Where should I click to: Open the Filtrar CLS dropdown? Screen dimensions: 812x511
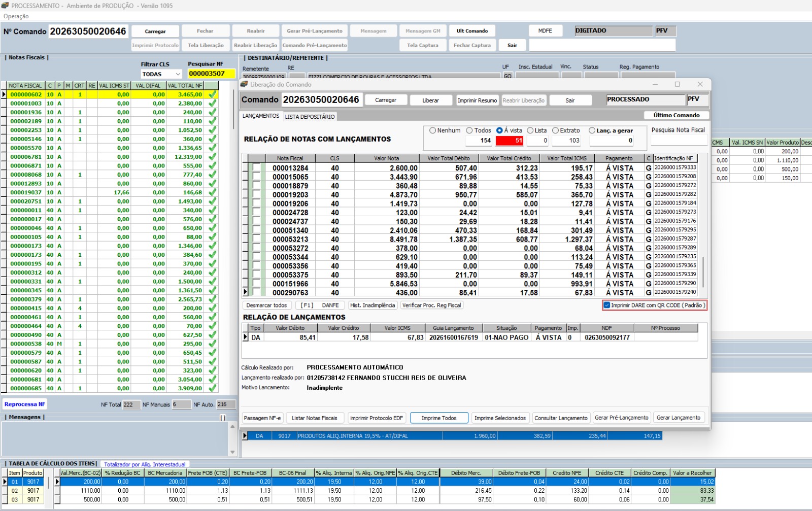tap(178, 74)
